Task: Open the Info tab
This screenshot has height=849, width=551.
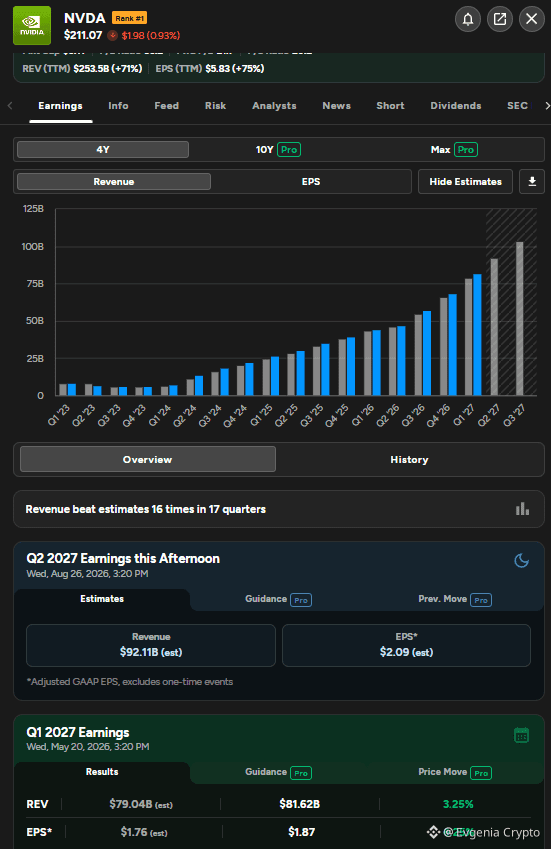Action: point(118,106)
